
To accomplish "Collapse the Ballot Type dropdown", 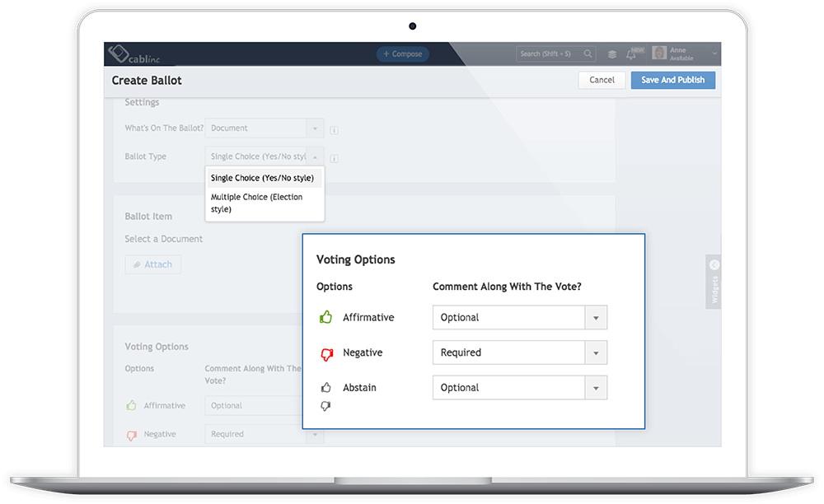I will click(x=265, y=156).
